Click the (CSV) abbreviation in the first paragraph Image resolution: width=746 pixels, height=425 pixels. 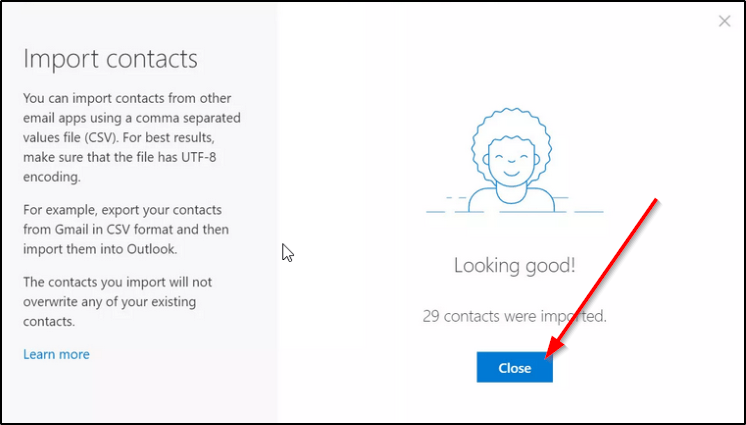101,138
